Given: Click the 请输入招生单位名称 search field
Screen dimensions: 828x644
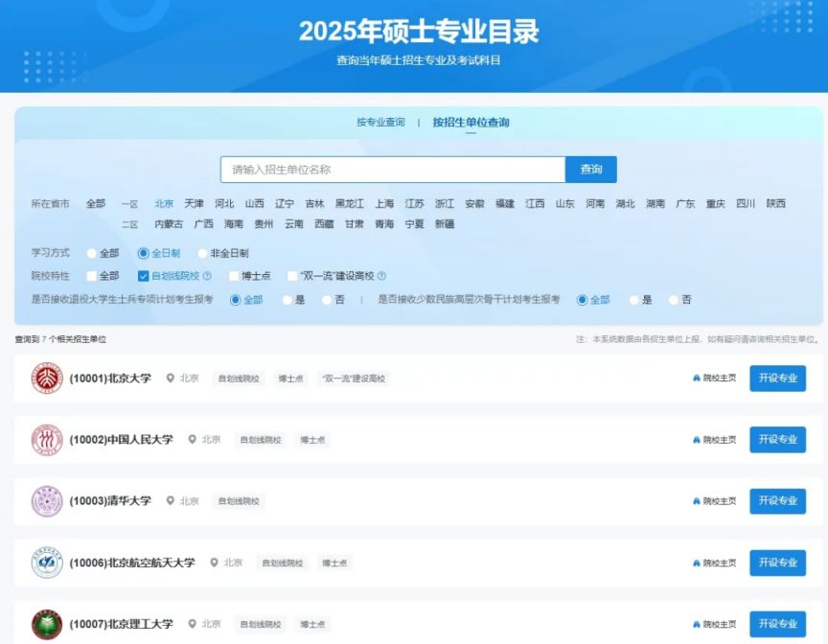Looking at the screenshot, I should click(x=393, y=170).
